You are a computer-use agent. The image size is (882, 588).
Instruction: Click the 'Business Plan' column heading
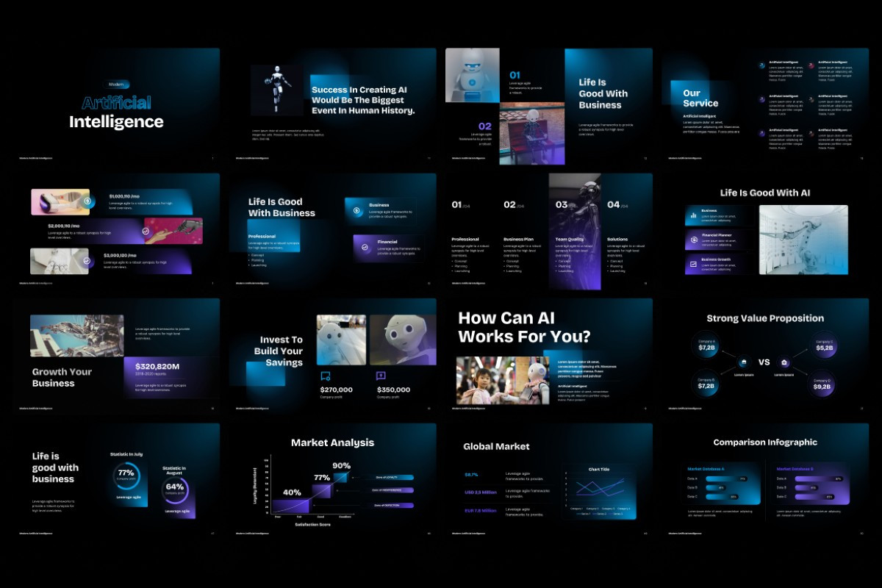pos(518,239)
